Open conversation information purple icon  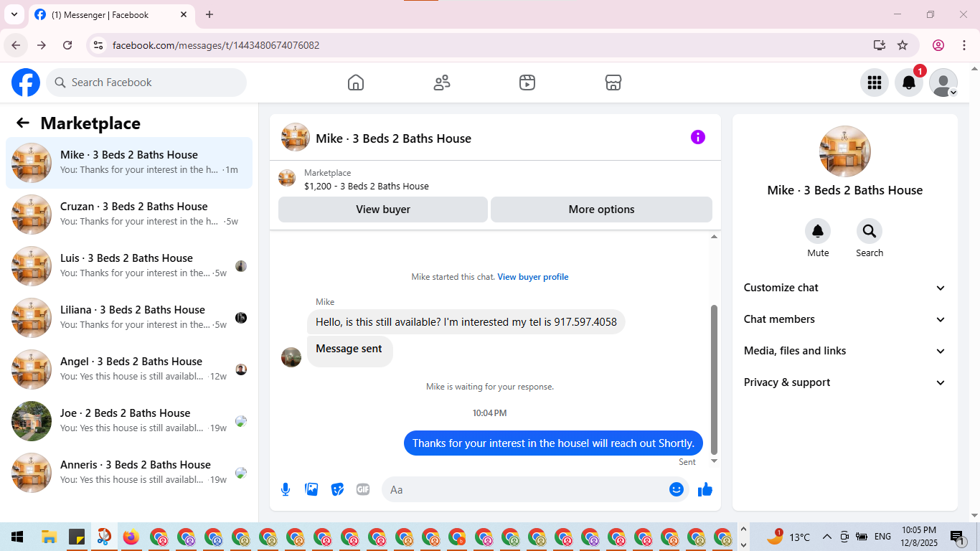(698, 137)
